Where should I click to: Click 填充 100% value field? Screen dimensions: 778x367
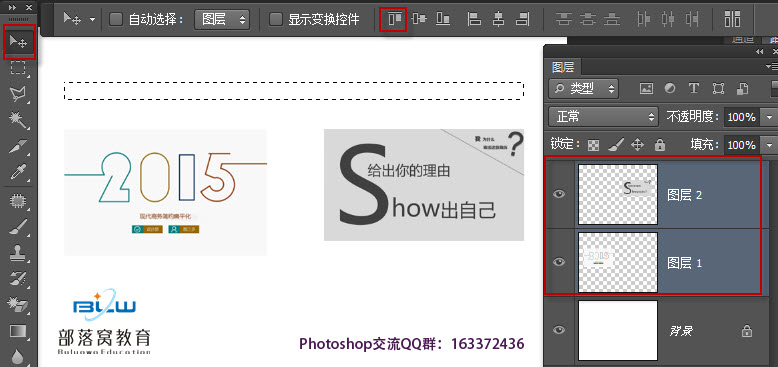coord(742,145)
